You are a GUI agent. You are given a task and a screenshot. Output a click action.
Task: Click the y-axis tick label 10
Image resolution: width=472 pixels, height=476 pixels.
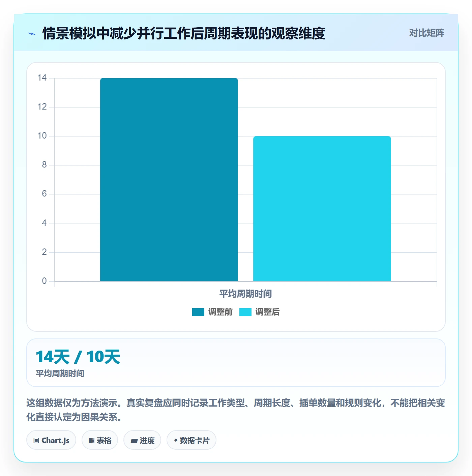click(x=42, y=136)
